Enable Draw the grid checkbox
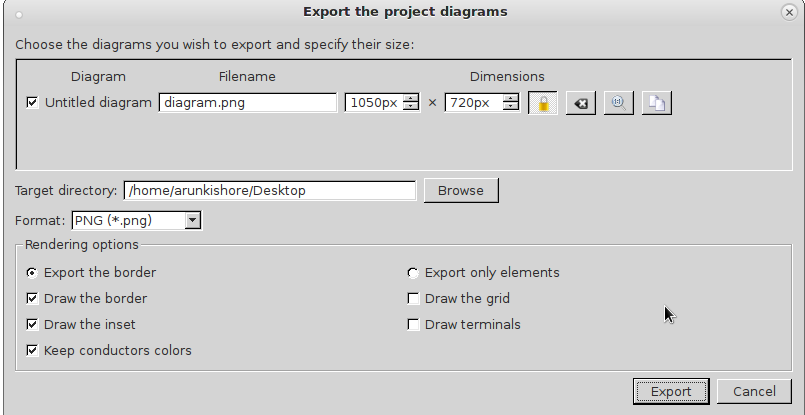This screenshot has width=805, height=415. (413, 298)
